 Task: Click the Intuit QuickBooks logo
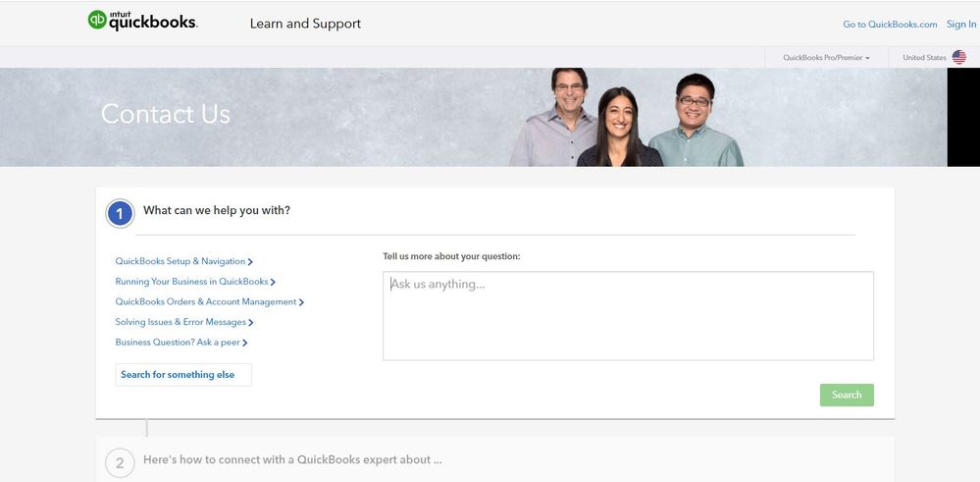[x=142, y=21]
